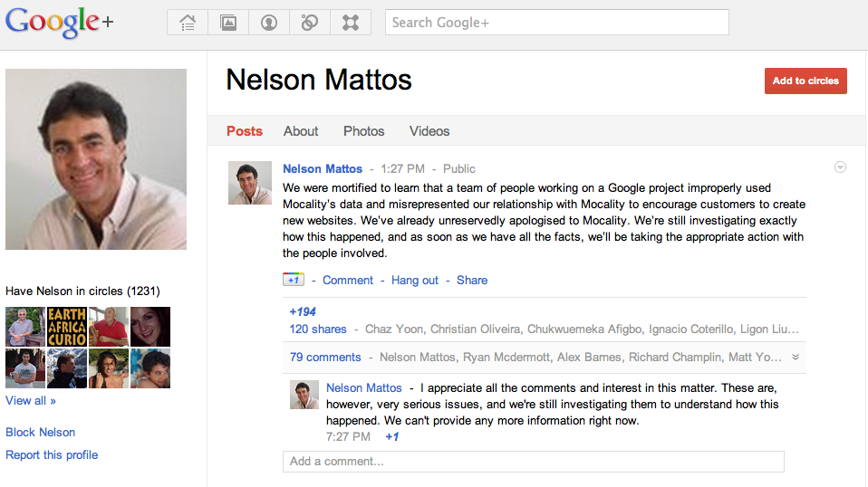The image size is (868, 487).
Task: Open the Earth Africa Curio circle thumbnail
Action: click(x=67, y=327)
